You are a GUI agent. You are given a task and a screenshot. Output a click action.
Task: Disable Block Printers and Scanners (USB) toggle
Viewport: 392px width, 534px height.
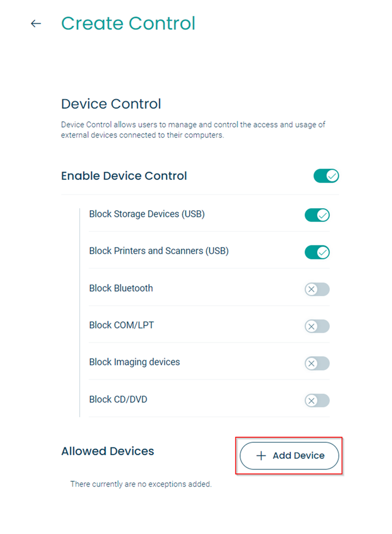(x=317, y=252)
